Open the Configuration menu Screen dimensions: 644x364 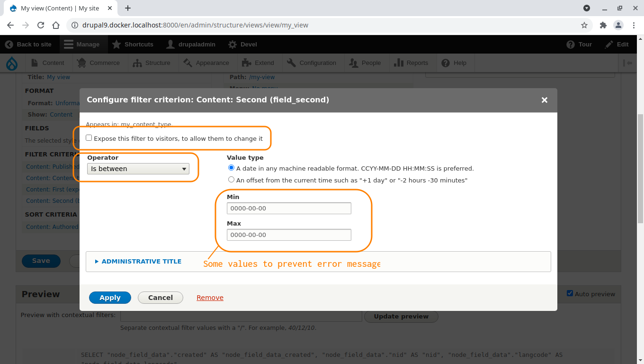(312, 63)
